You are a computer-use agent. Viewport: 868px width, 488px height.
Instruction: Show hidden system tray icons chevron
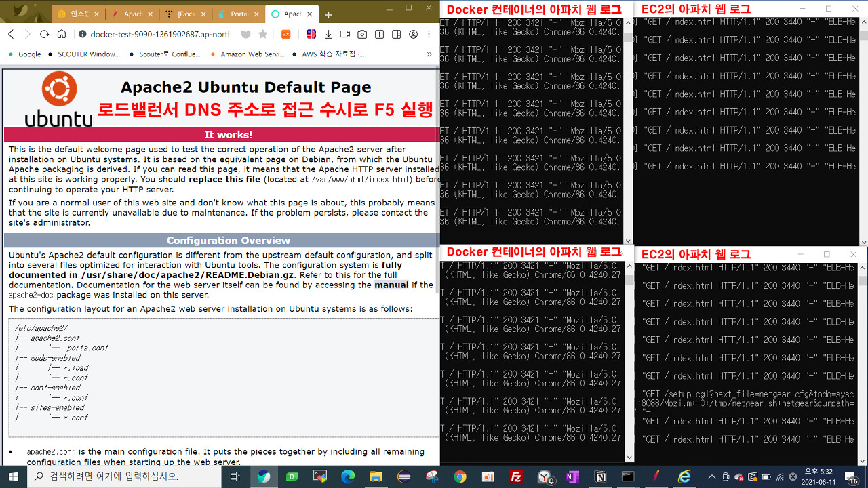click(711, 476)
